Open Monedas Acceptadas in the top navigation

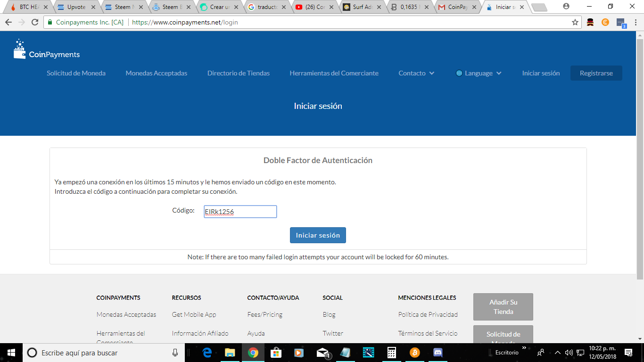pos(157,73)
